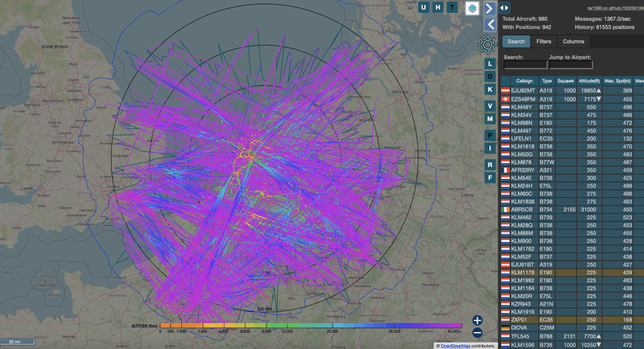644x349 pixels.
Task: Select aircraft row KLM98N
Action: [572, 123]
